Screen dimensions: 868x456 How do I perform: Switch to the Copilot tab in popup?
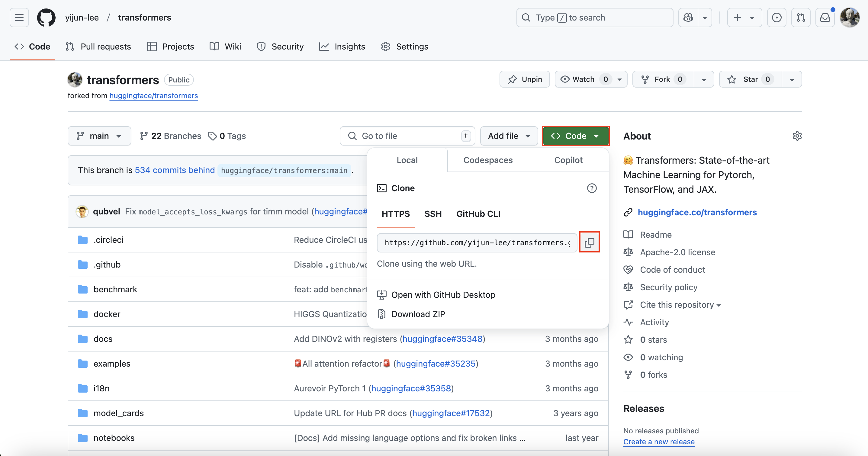pyautogui.click(x=568, y=160)
